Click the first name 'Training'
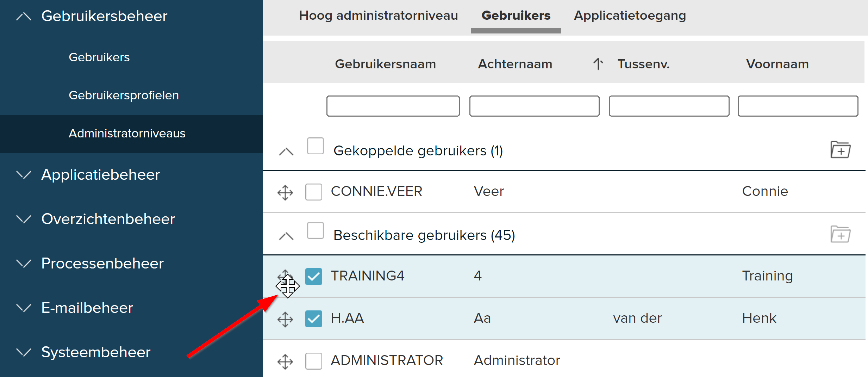 coord(768,276)
